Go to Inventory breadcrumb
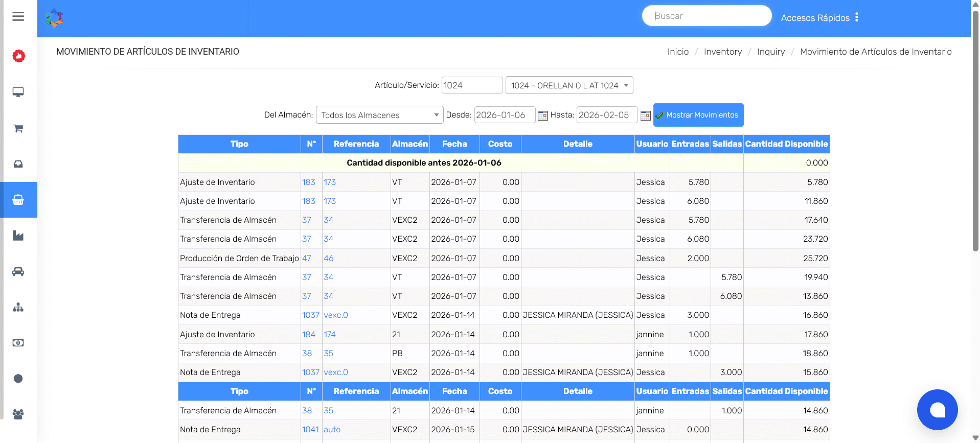The height and width of the screenshot is (443, 980). 723,52
